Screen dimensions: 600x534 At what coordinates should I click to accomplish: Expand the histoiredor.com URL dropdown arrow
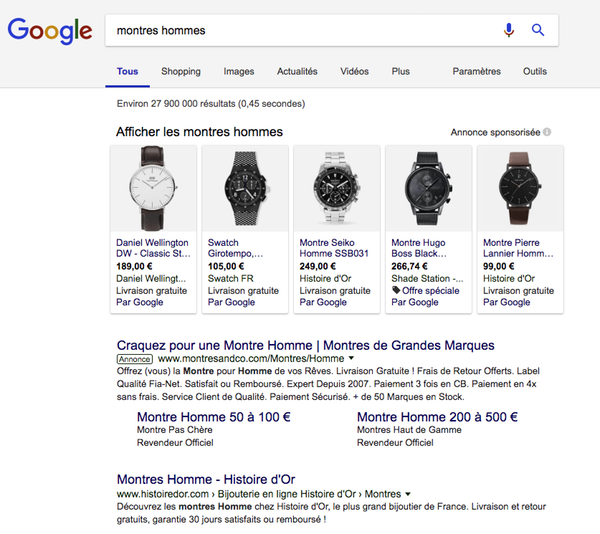tap(408, 494)
